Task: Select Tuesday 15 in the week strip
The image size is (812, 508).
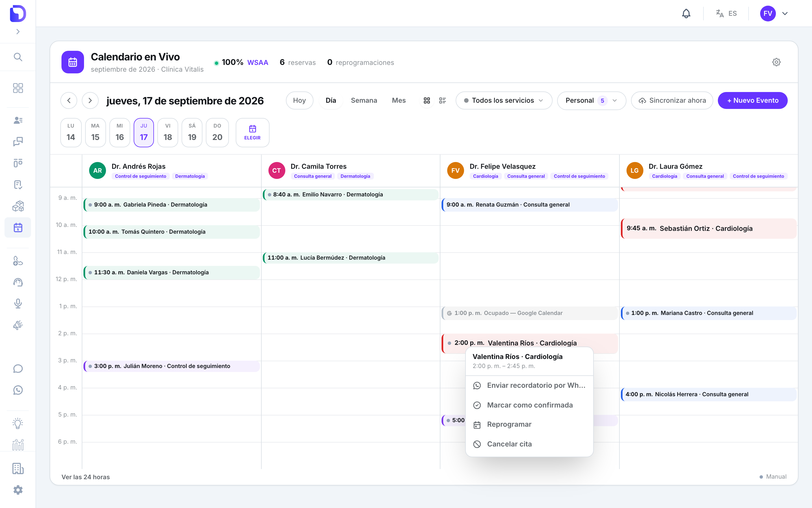Action: pos(95,132)
